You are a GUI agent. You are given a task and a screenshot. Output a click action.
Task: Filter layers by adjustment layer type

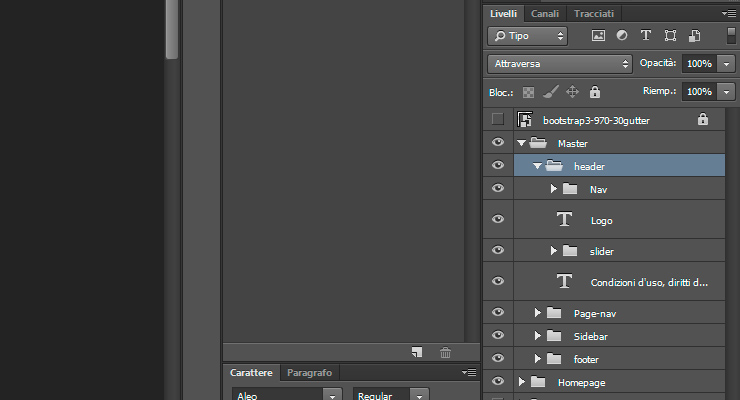point(622,35)
